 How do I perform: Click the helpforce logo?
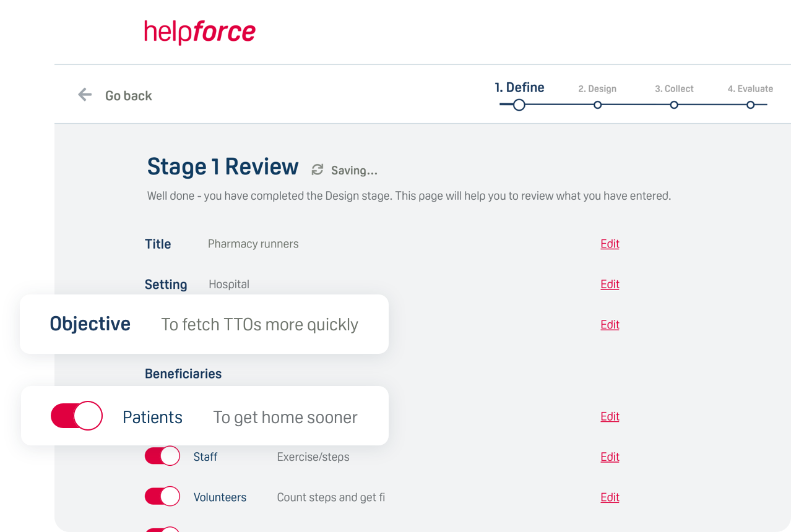[x=199, y=32]
